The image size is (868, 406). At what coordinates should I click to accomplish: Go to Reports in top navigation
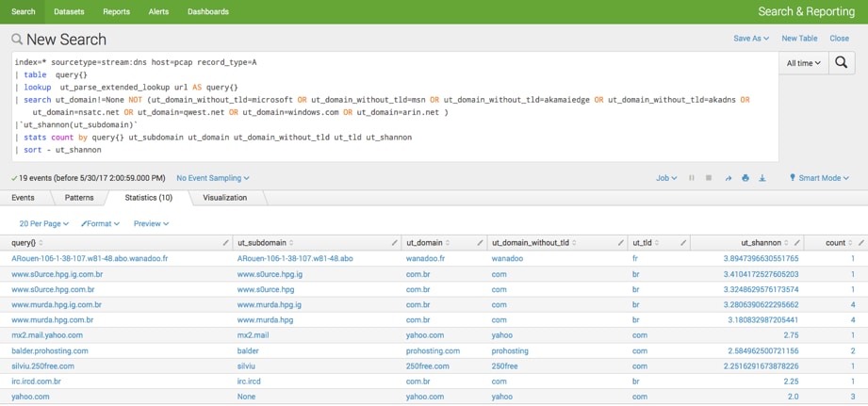116,11
